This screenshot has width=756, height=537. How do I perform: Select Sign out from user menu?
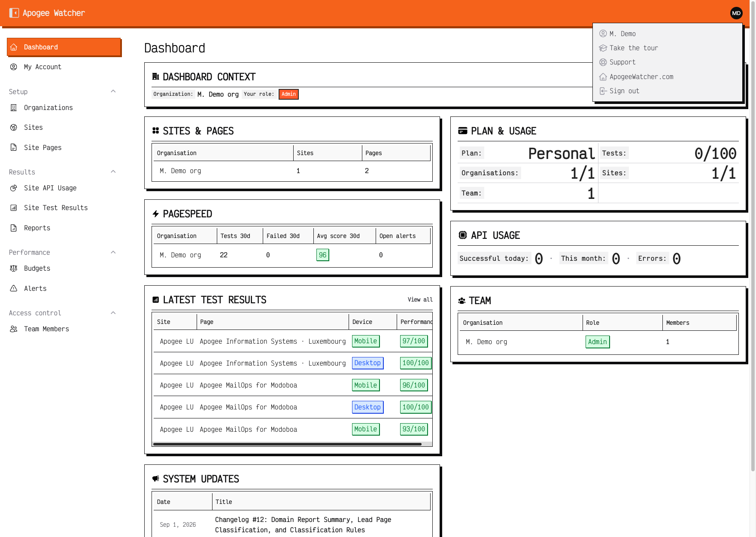pos(625,91)
